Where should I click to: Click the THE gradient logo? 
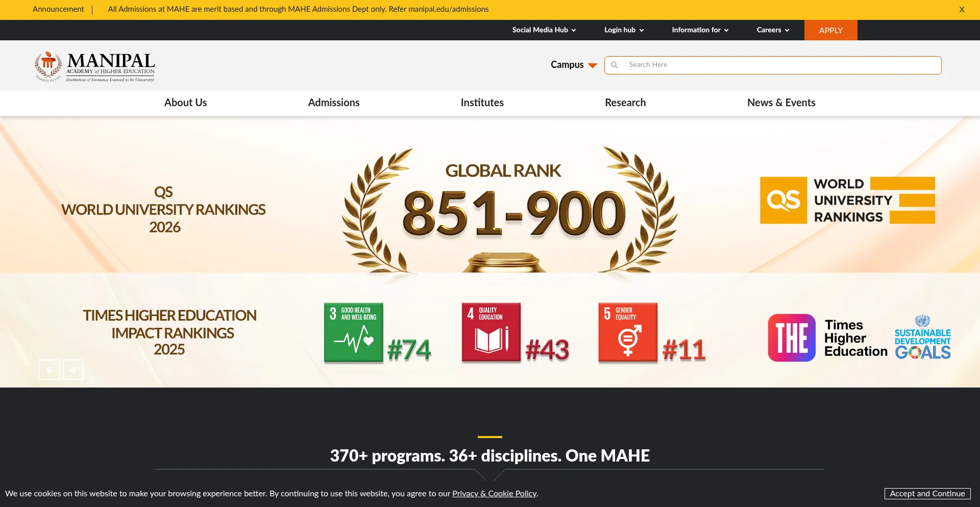click(792, 338)
